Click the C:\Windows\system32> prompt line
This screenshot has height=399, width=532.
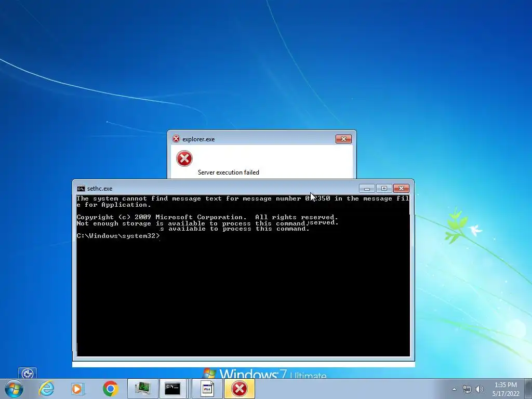pos(118,236)
